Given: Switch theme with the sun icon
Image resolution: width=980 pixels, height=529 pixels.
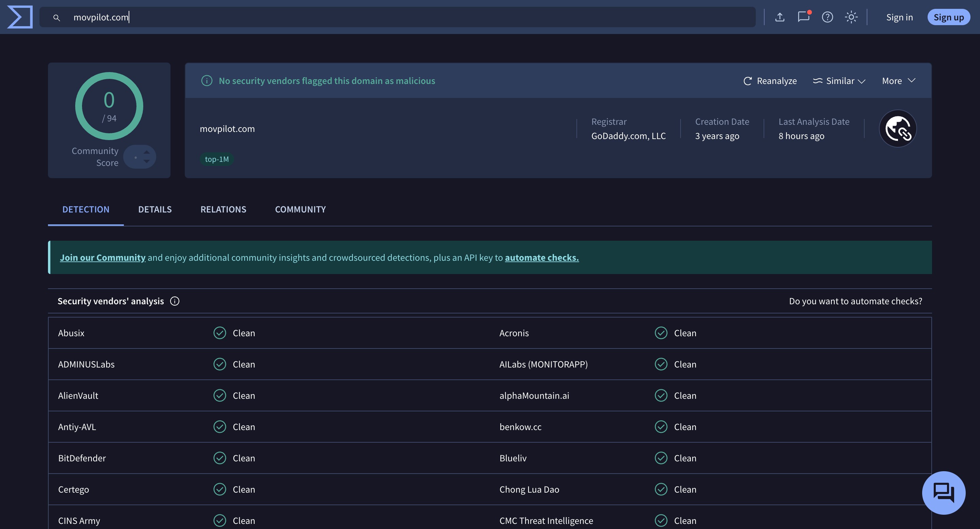Looking at the screenshot, I should pyautogui.click(x=851, y=17).
